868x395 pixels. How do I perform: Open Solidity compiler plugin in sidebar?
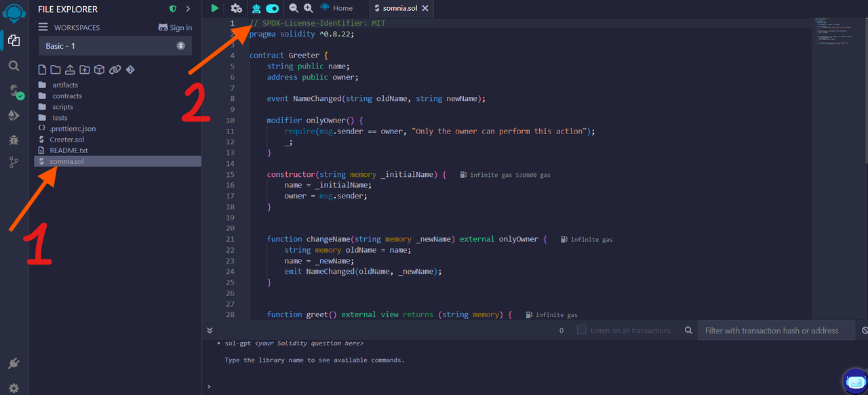click(14, 91)
